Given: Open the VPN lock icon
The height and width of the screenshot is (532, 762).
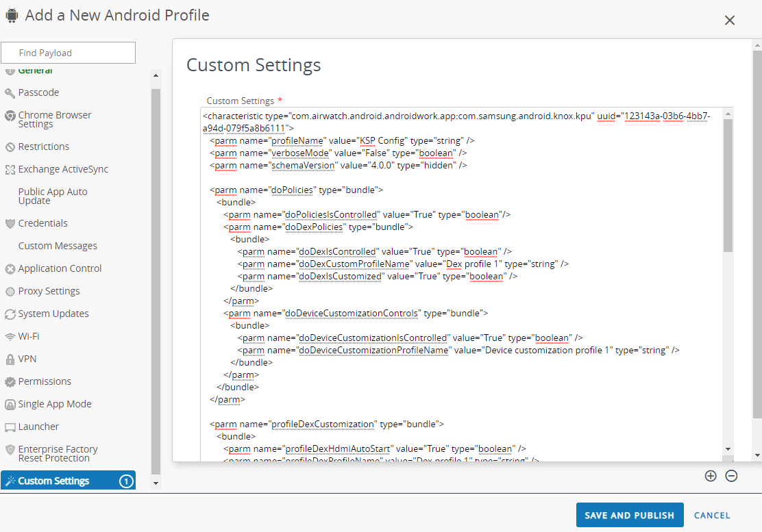Looking at the screenshot, I should pyautogui.click(x=10, y=359).
